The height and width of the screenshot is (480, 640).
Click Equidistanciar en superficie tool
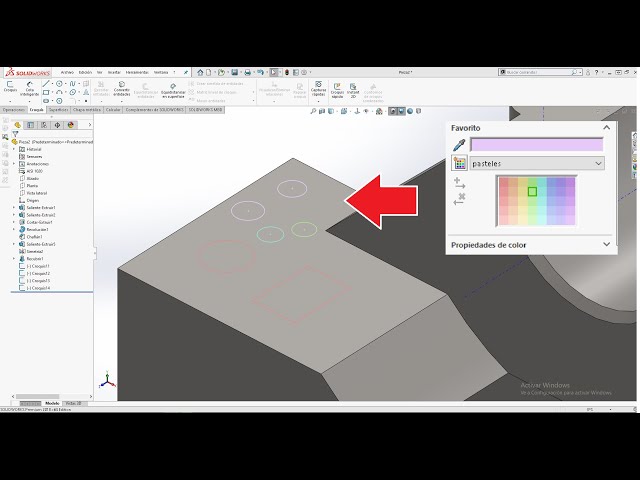pos(173,91)
